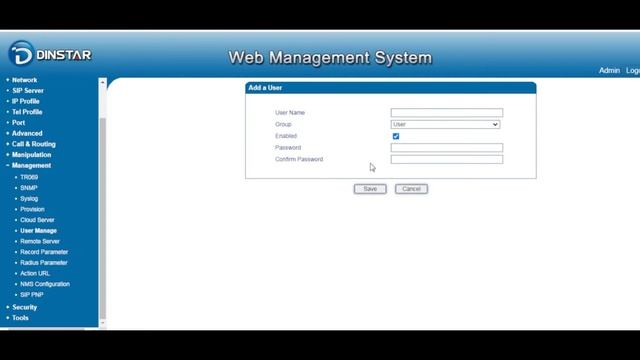
Task: Click the Admin link in header
Action: [609, 71]
